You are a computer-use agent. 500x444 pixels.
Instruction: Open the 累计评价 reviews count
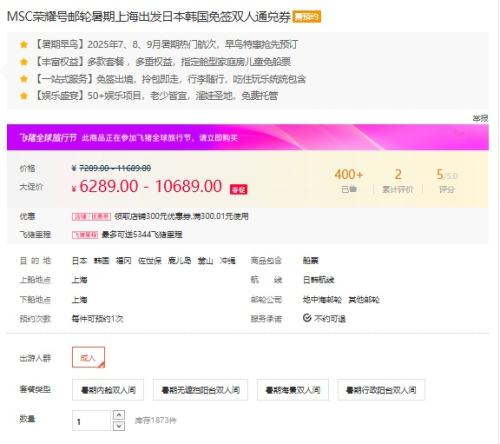pos(398,181)
